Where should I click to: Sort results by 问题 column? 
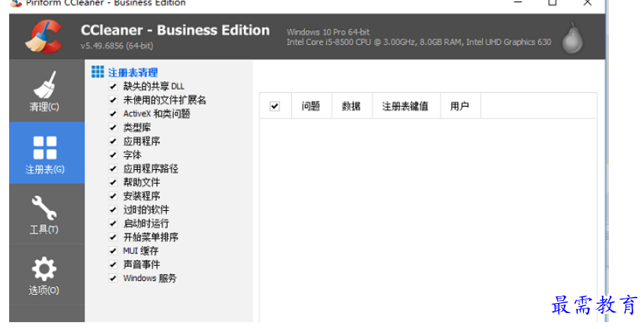click(x=311, y=106)
